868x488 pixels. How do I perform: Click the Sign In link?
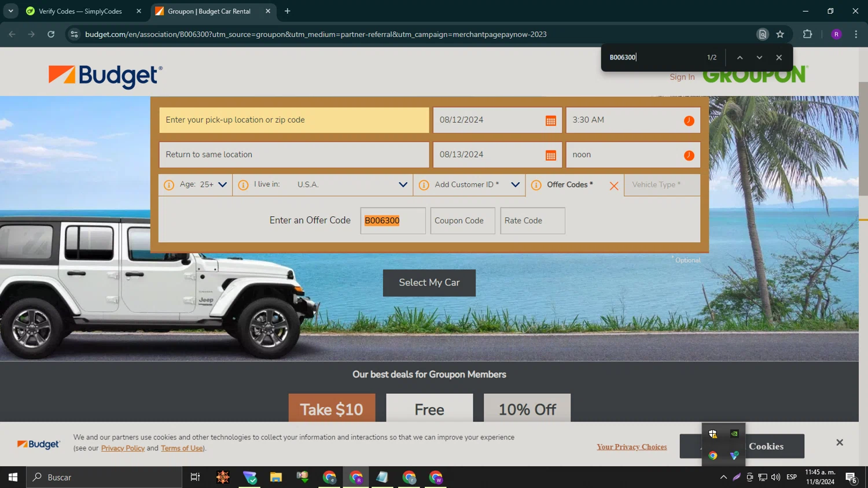tap(682, 77)
